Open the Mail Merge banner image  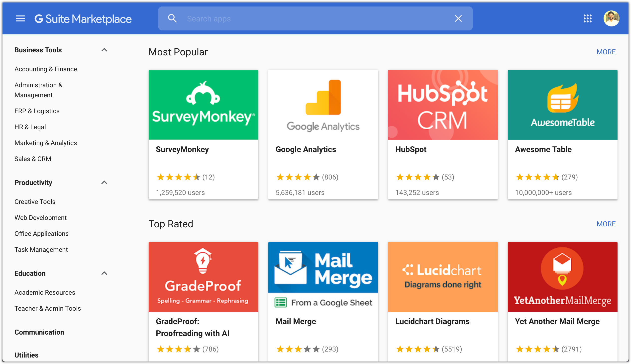point(323,277)
